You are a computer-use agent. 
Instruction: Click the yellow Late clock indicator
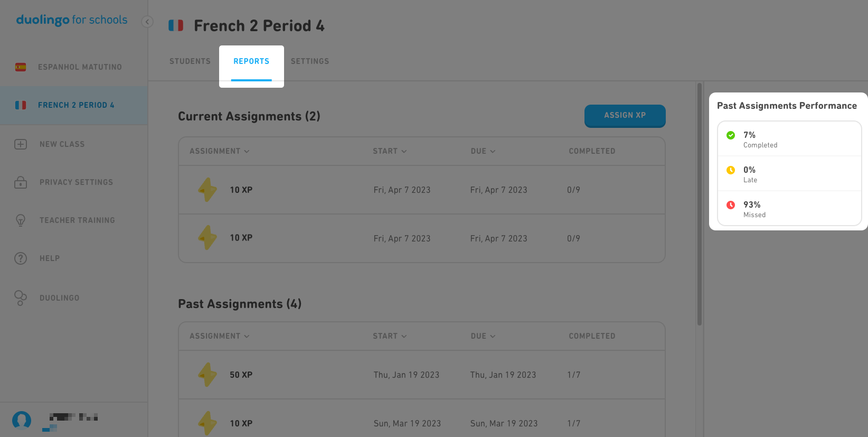point(731,170)
